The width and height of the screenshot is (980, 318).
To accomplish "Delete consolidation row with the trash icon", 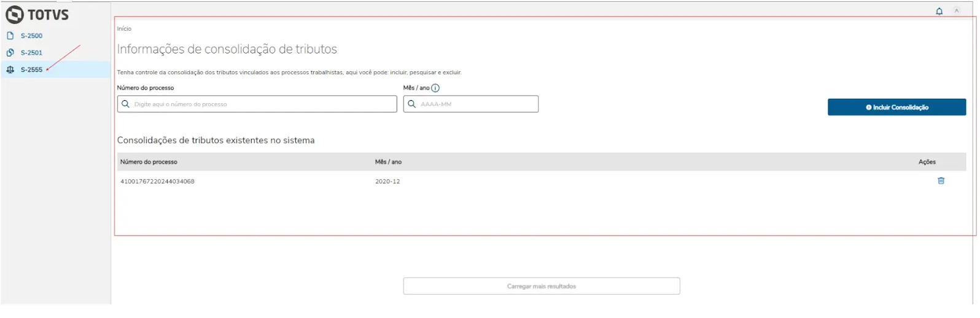I will (941, 181).
